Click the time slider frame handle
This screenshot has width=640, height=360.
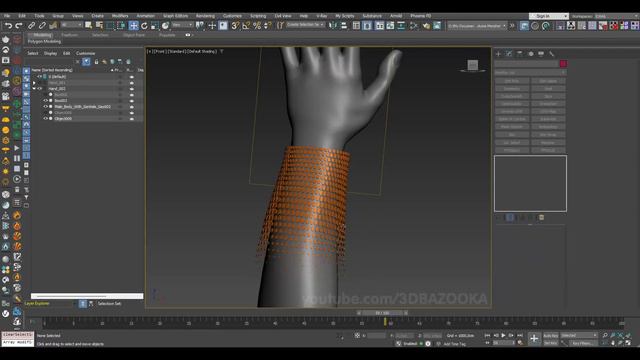(x=382, y=313)
